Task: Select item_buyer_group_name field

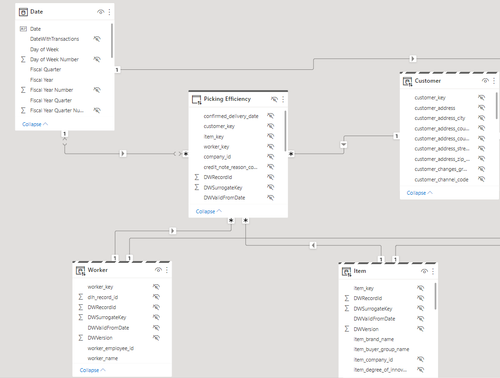Action: click(381, 349)
